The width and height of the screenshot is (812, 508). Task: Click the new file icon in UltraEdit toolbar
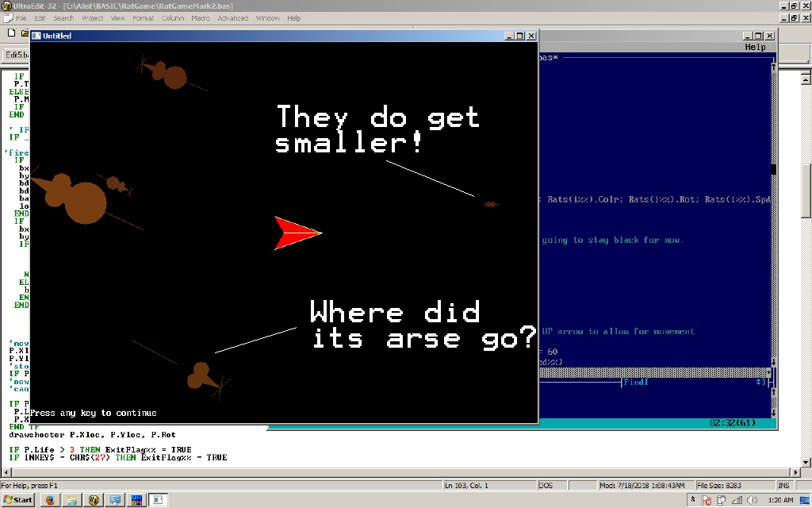tap(10, 33)
